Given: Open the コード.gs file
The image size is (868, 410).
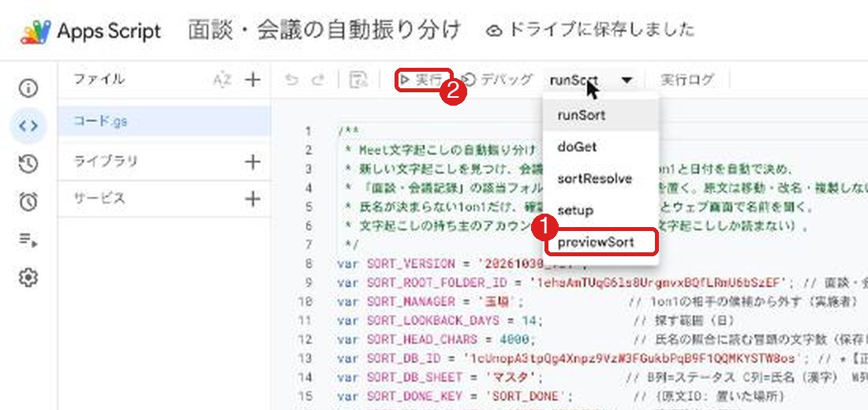Looking at the screenshot, I should 164,121.
